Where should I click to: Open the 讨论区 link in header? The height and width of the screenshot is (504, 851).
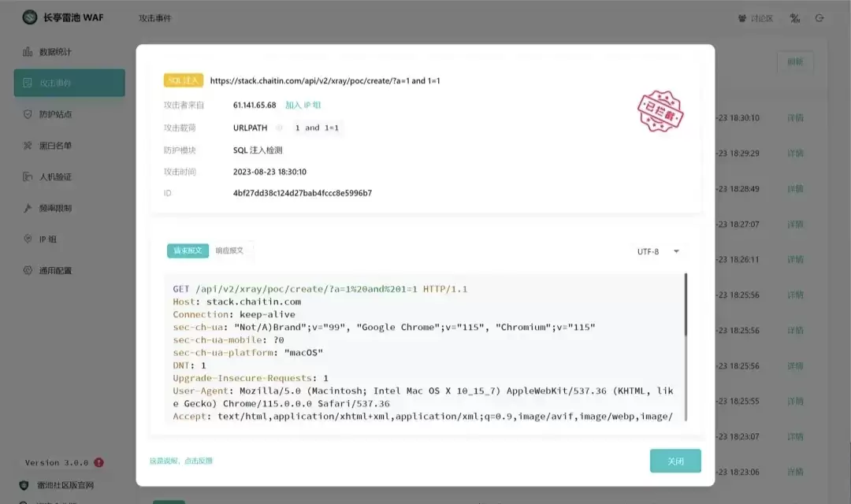click(756, 18)
